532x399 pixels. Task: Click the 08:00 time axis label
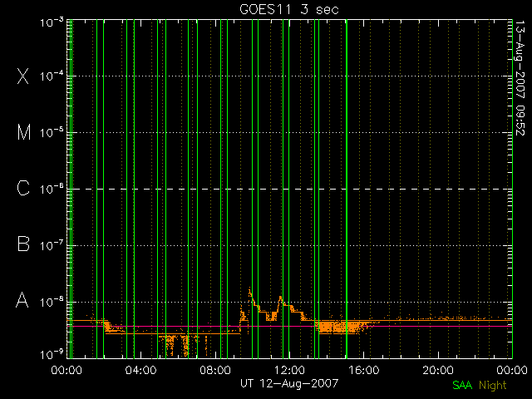215,370
